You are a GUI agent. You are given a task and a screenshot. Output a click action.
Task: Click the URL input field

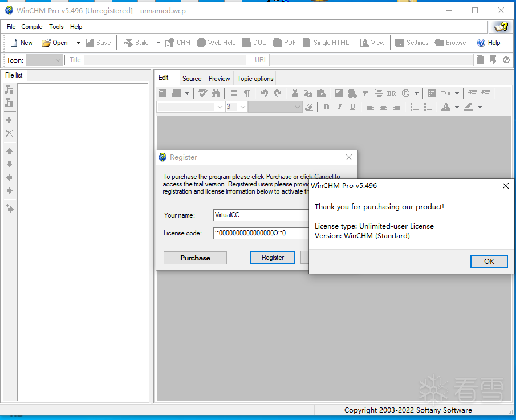(371, 60)
